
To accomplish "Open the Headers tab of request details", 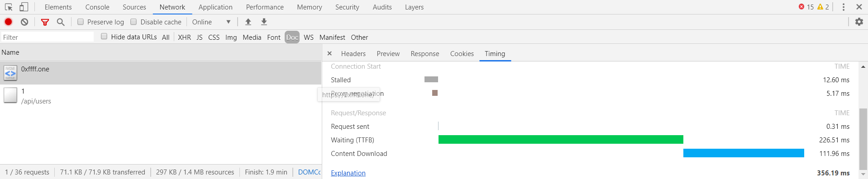I will pos(353,54).
